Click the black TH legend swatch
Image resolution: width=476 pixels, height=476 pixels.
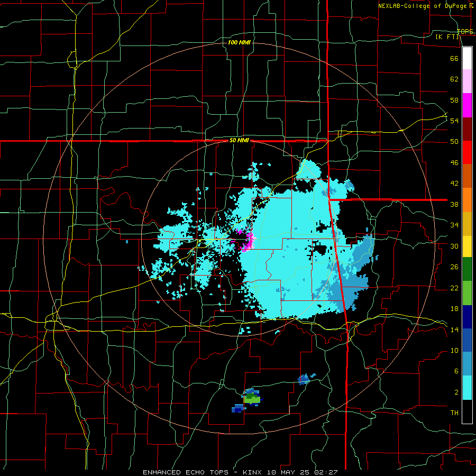tap(467, 411)
